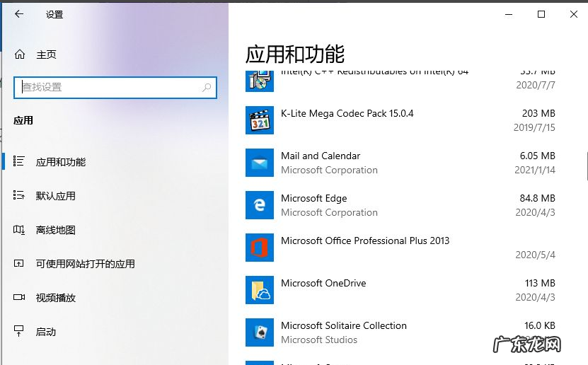588x365 pixels.
Task: Click Microsoft Solitaire Collection icon
Action: [260, 332]
